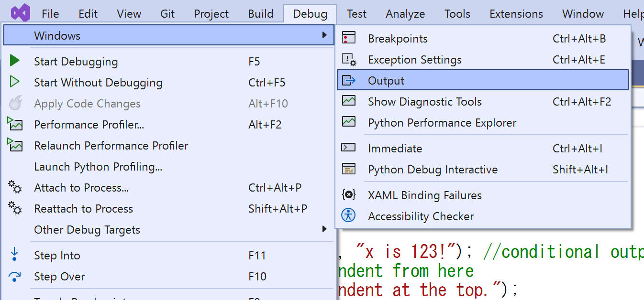This screenshot has width=644, height=300.
Task: Select Python Performance Explorer entry
Action: click(483, 122)
